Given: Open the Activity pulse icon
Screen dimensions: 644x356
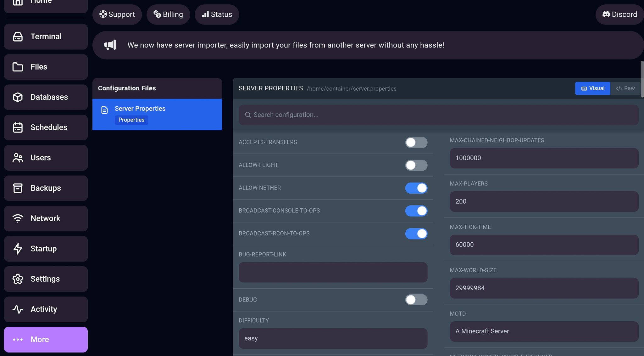Looking at the screenshot, I should tap(18, 309).
